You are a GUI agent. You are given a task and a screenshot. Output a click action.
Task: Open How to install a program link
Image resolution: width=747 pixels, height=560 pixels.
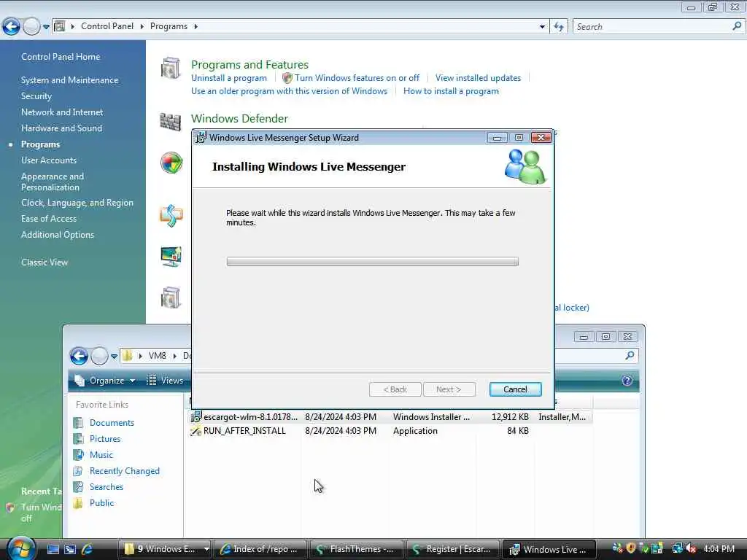[x=451, y=91]
